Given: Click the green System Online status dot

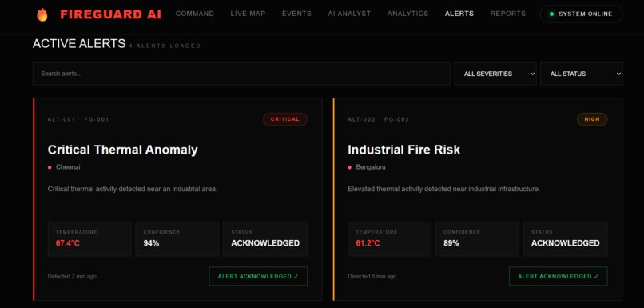Looking at the screenshot, I should tap(551, 14).
